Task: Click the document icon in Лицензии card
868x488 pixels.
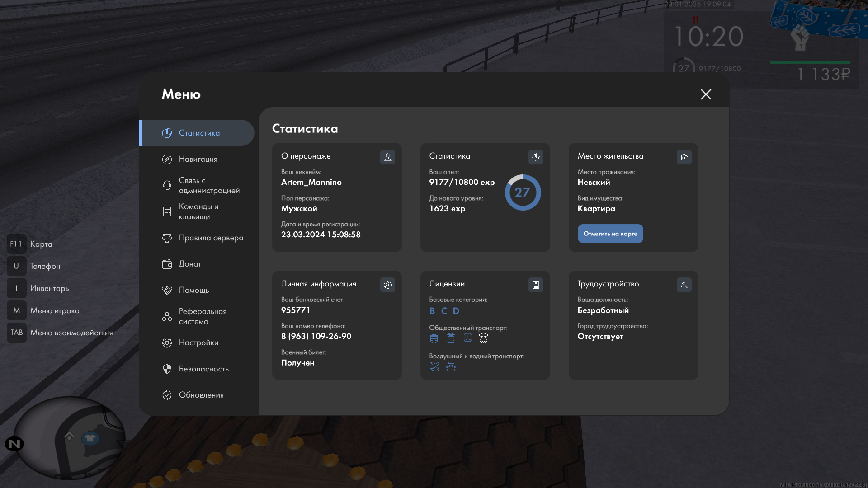Action: click(x=536, y=285)
